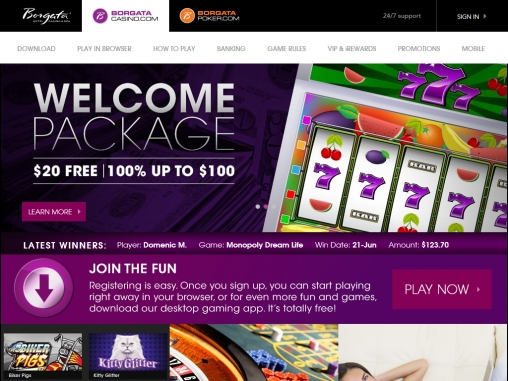508x381 pixels.
Task: Select the third banner carousel dot
Action: pos(274,207)
